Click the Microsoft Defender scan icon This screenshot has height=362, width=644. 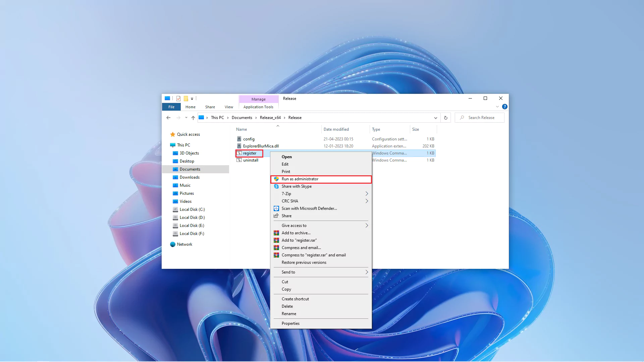point(276,208)
